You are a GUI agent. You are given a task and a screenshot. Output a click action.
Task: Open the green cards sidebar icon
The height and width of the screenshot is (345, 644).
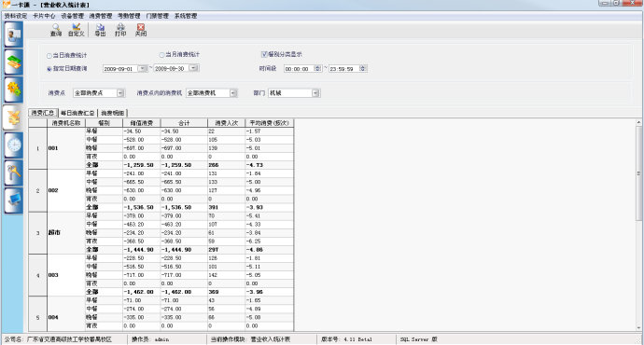tap(14, 62)
